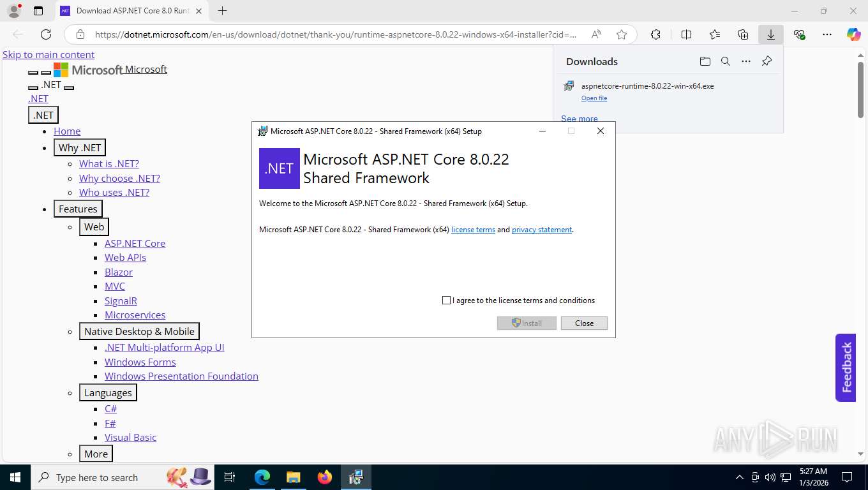Image resolution: width=868 pixels, height=490 pixels.
Task: Expand the More submenu button
Action: [x=96, y=454]
